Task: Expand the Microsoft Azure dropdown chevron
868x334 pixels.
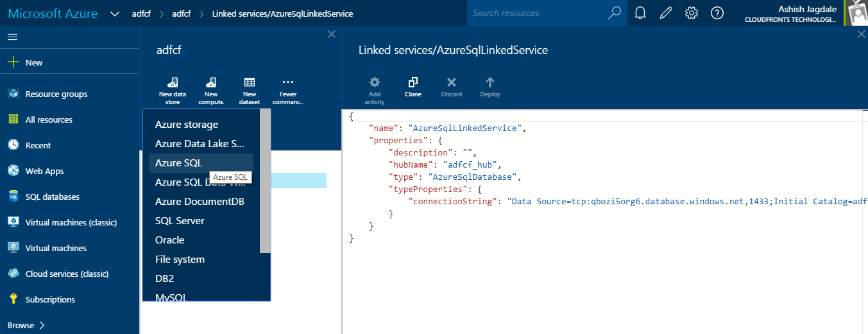Action: pos(115,13)
